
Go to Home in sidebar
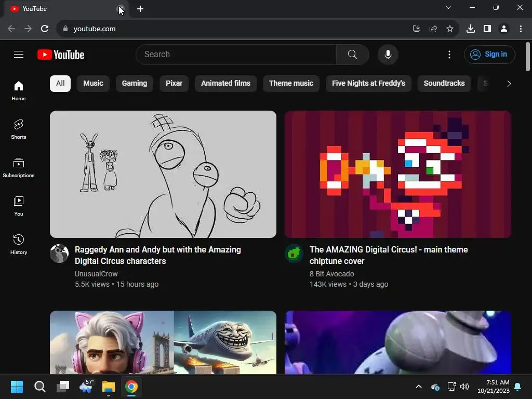(19, 91)
